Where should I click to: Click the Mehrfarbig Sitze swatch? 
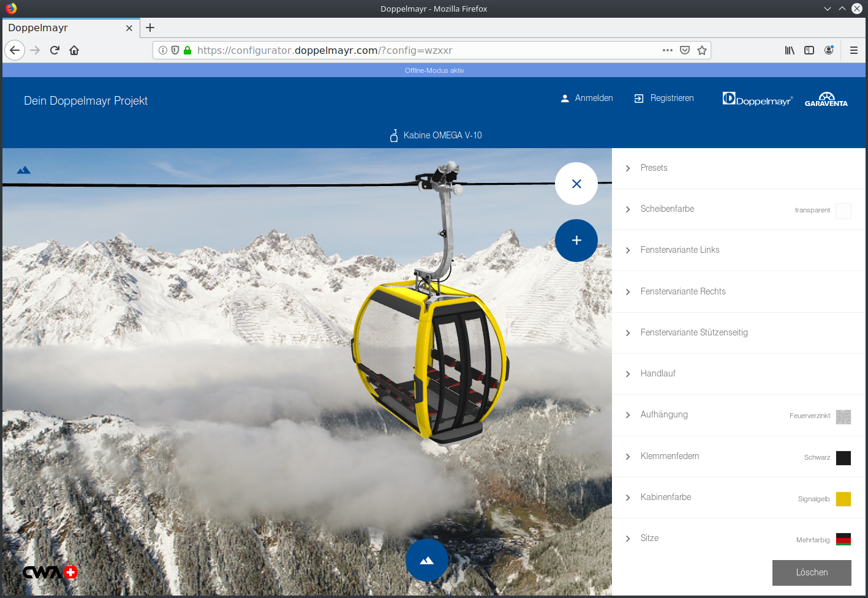843,539
